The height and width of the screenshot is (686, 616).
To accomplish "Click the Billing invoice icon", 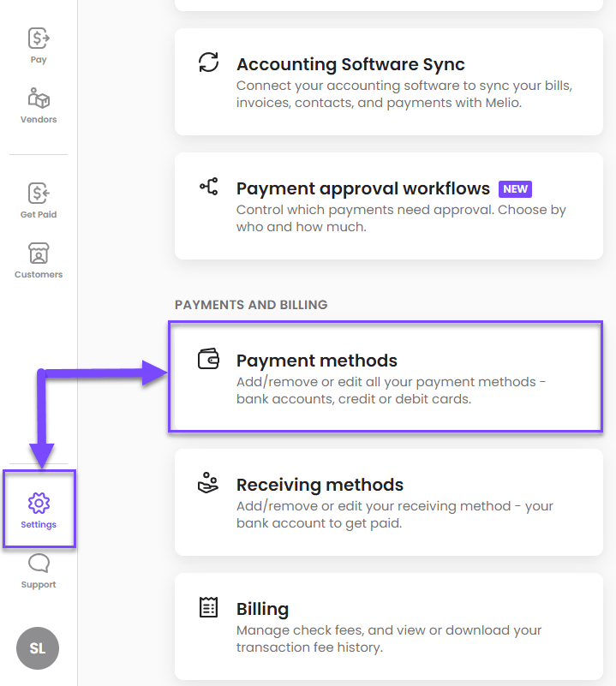I will pyautogui.click(x=209, y=606).
